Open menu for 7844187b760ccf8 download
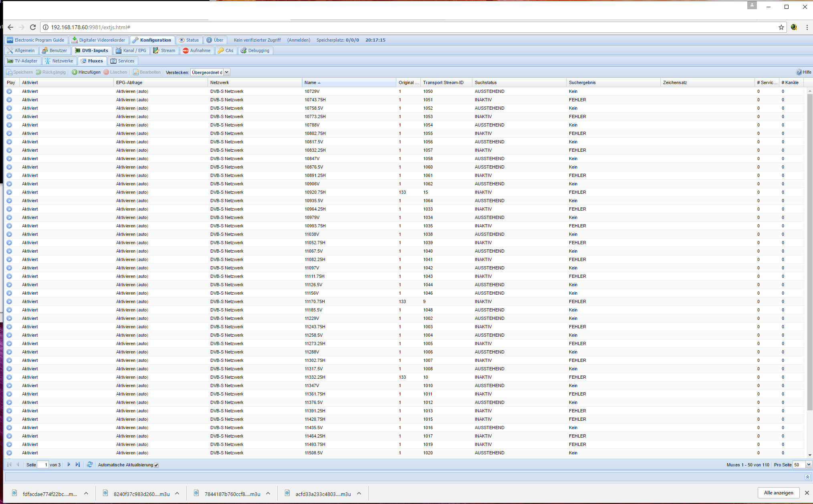Screen dimensions: 813x504 [268, 494]
